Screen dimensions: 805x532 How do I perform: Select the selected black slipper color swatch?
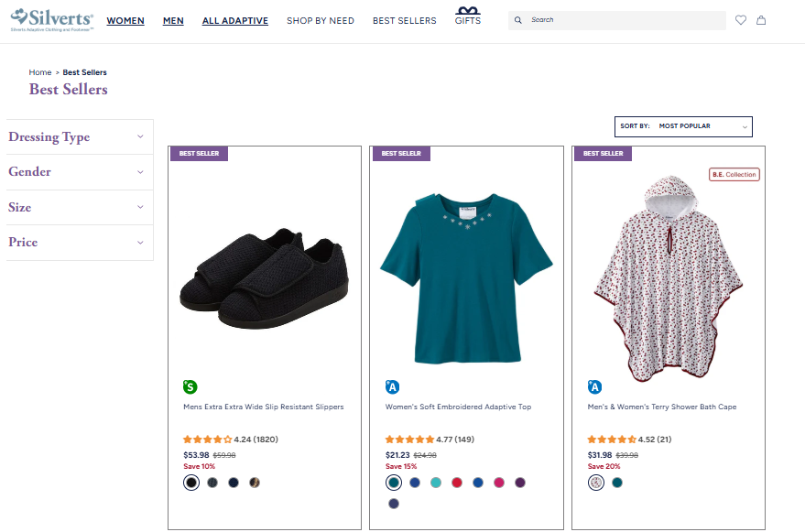pyautogui.click(x=190, y=482)
